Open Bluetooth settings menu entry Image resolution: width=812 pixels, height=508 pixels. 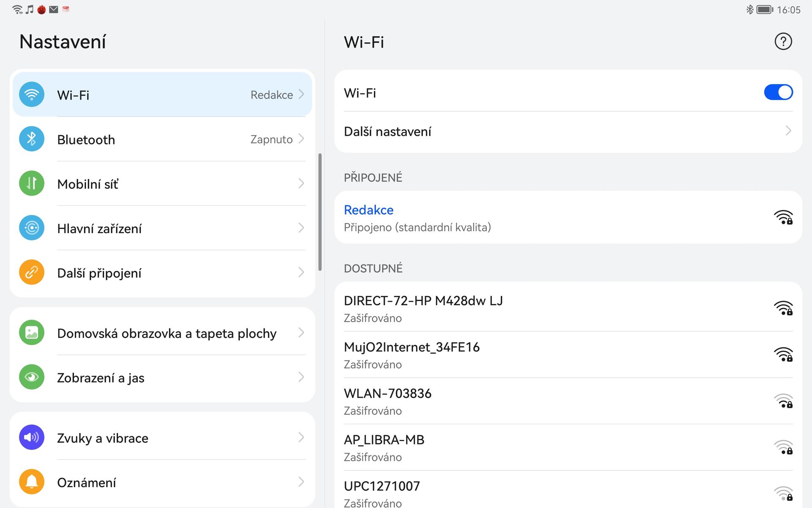point(162,139)
